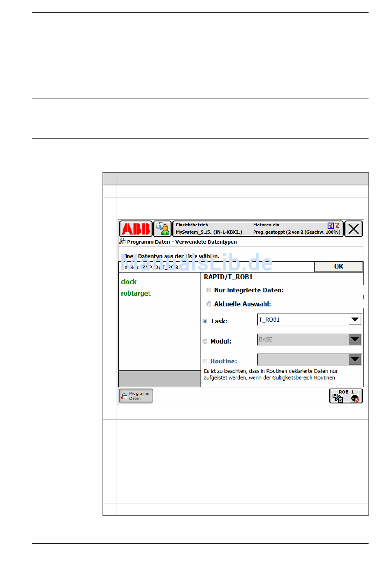The height and width of the screenshot is (569, 392).
Task: Click the small robot icon in status bar
Action: click(x=337, y=225)
